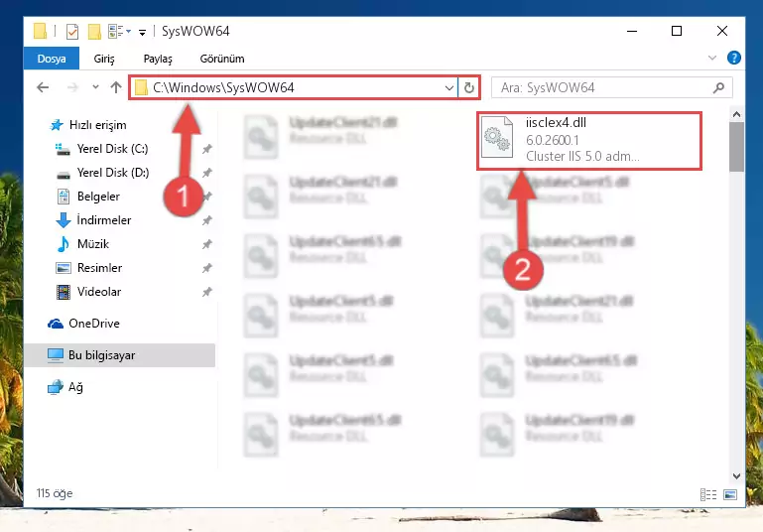
Task: Expand the ribbon with the chevron
Action: point(712,58)
